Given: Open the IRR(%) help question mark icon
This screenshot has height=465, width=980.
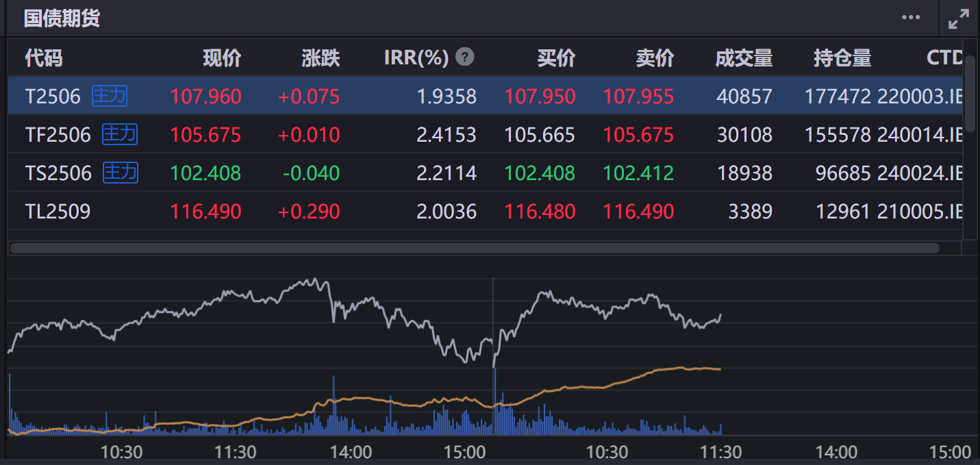Looking at the screenshot, I should tap(464, 58).
